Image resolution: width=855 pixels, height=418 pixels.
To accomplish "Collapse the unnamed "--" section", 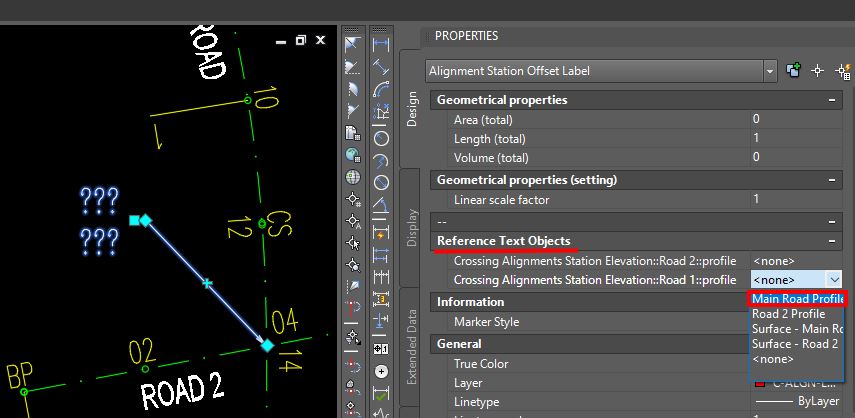I will coord(832,221).
